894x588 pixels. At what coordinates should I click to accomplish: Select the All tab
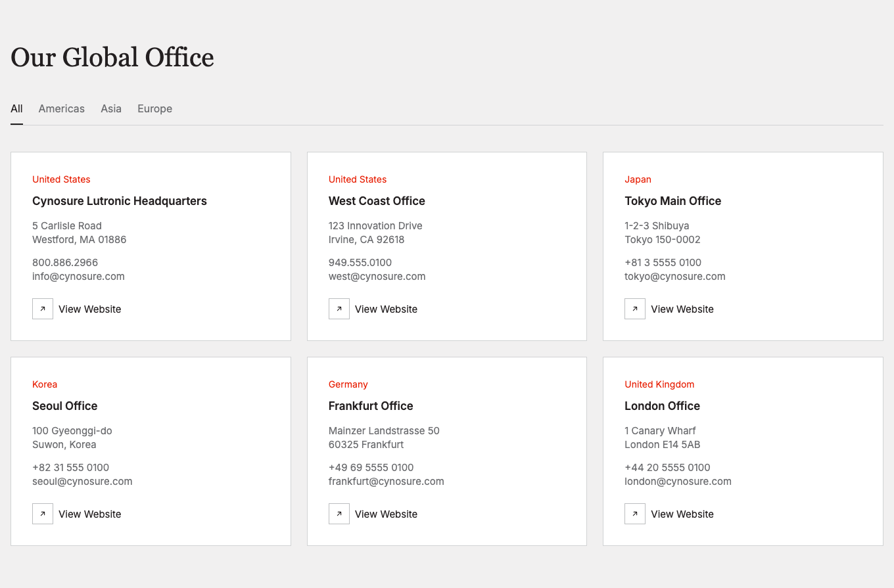[x=16, y=109]
